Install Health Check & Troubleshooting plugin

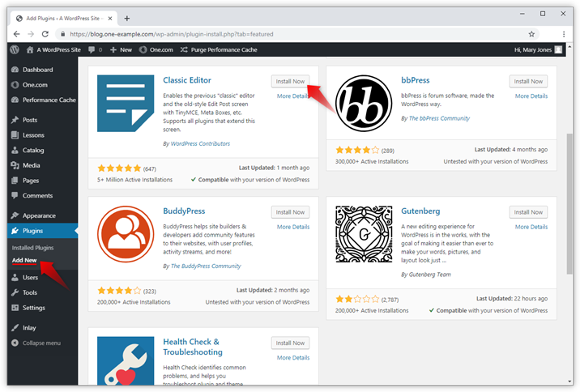tap(290, 343)
